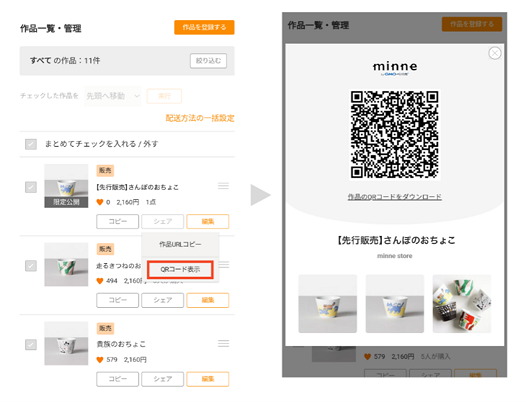Open the 先頭へ移動 dropdown
526x402 pixels.
[x=113, y=96]
